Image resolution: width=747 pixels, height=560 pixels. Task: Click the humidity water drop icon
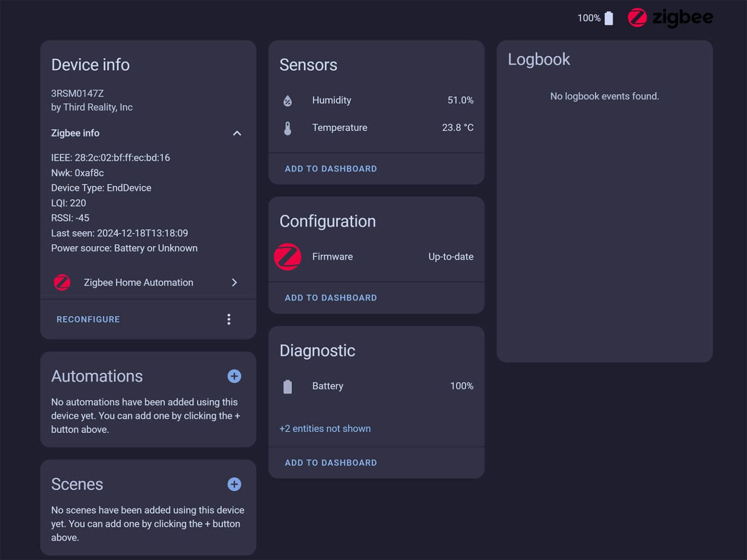coord(287,101)
